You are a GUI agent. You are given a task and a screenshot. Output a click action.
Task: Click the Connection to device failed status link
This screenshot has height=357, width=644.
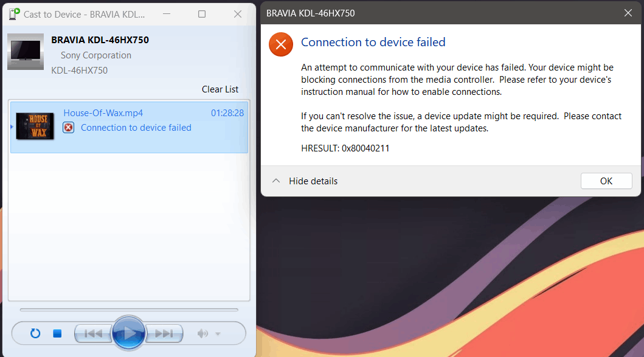[x=136, y=128]
